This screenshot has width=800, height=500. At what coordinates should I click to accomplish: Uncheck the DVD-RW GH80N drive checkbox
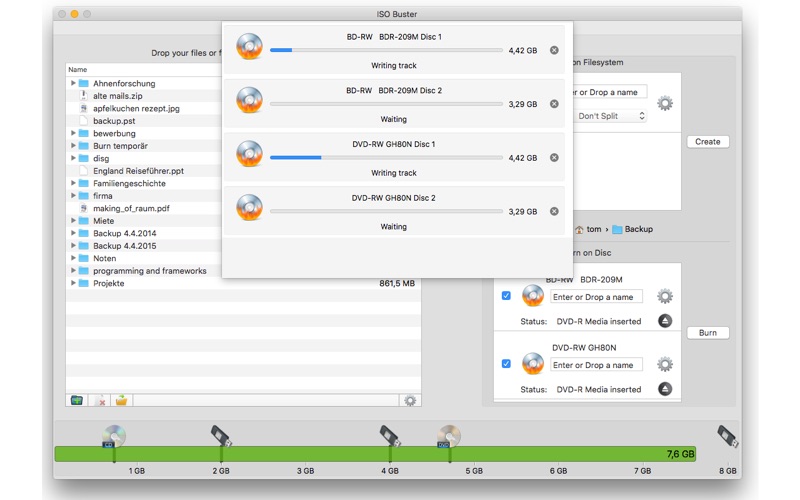[x=506, y=364]
